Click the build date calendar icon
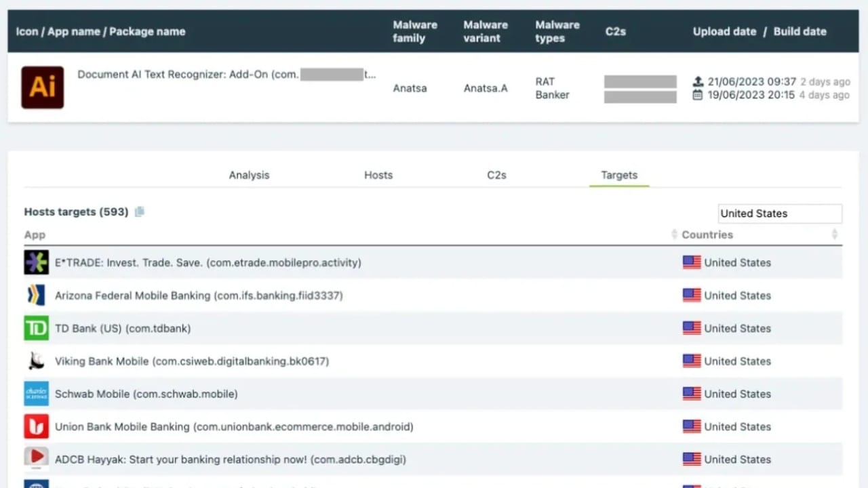 pyautogui.click(x=698, y=95)
